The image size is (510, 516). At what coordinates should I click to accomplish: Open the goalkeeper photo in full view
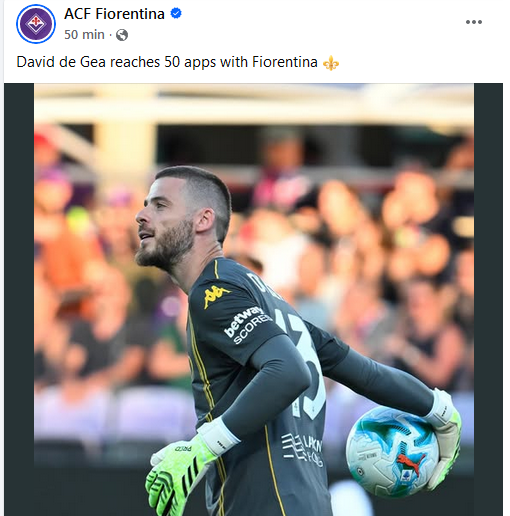(254, 299)
